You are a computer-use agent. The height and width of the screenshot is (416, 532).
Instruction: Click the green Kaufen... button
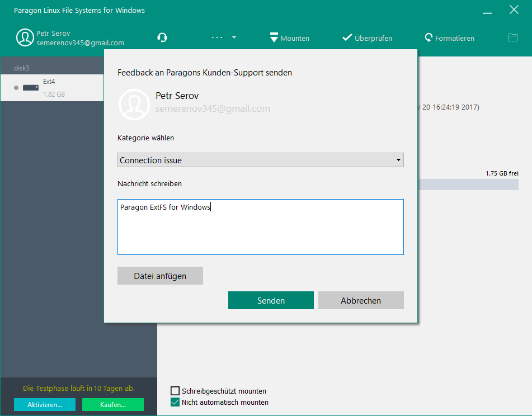(x=113, y=404)
